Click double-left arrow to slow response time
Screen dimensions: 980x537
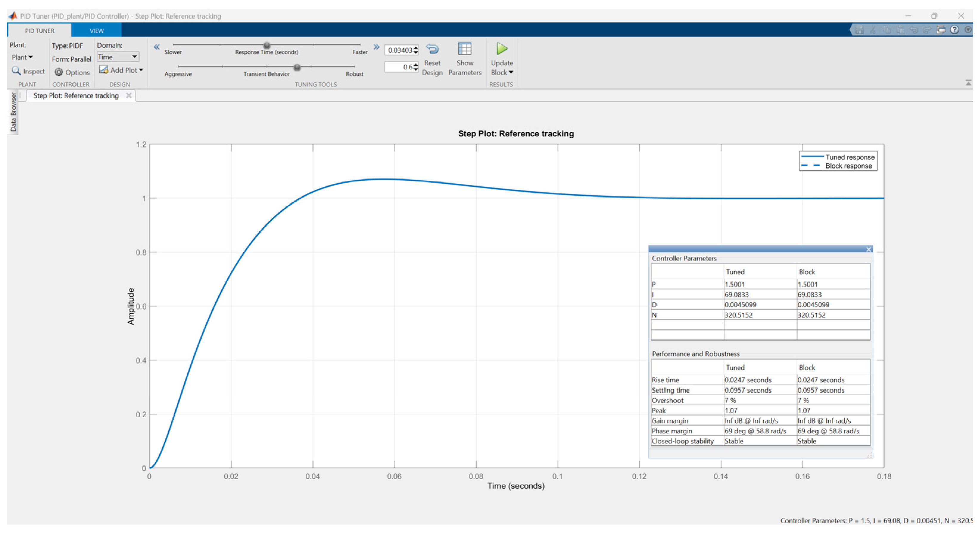click(x=156, y=47)
